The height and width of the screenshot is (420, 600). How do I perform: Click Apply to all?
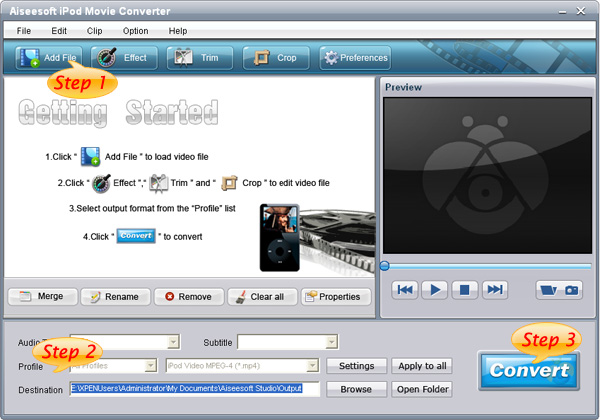pyautogui.click(x=422, y=366)
